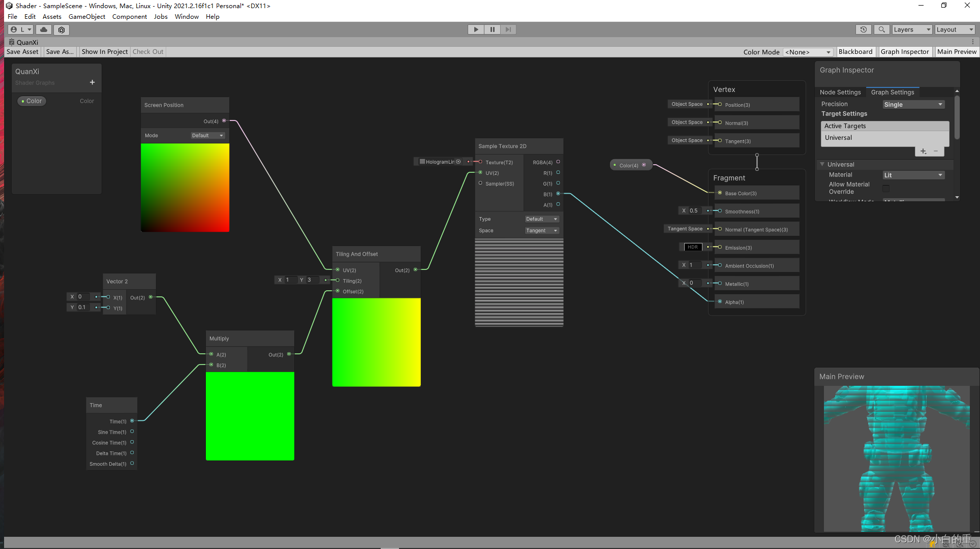Click the Screen Position Out(4) port
Image resolution: width=980 pixels, height=549 pixels.
(224, 121)
